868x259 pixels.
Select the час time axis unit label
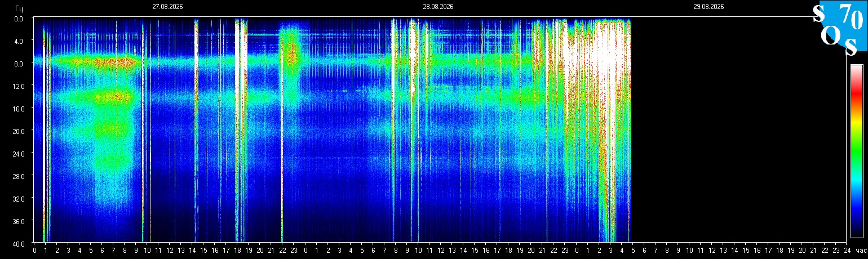pyautogui.click(x=861, y=251)
